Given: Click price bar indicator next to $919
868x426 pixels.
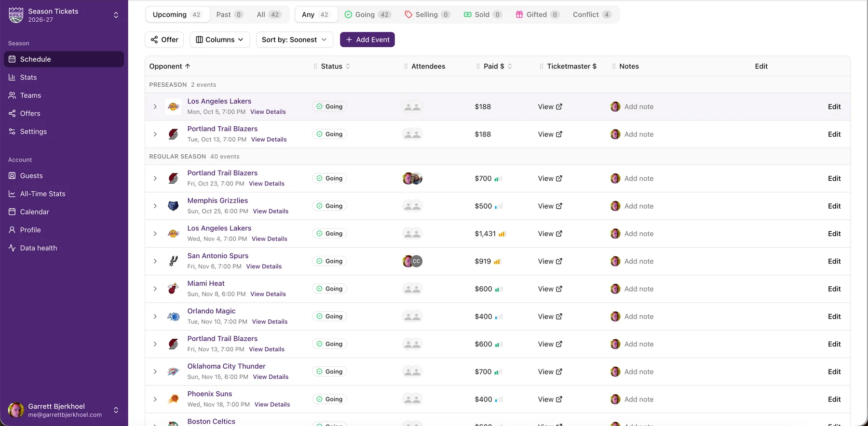Looking at the screenshot, I should [x=497, y=261].
